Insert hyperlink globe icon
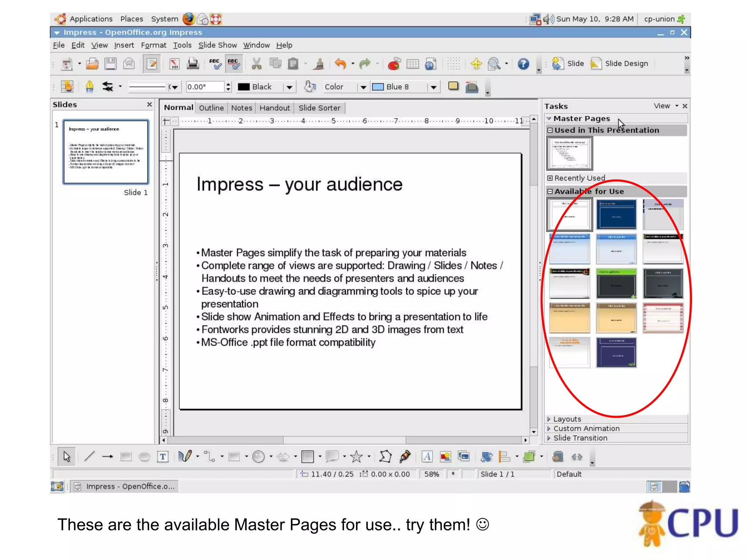The width and height of the screenshot is (747, 560). [x=431, y=64]
